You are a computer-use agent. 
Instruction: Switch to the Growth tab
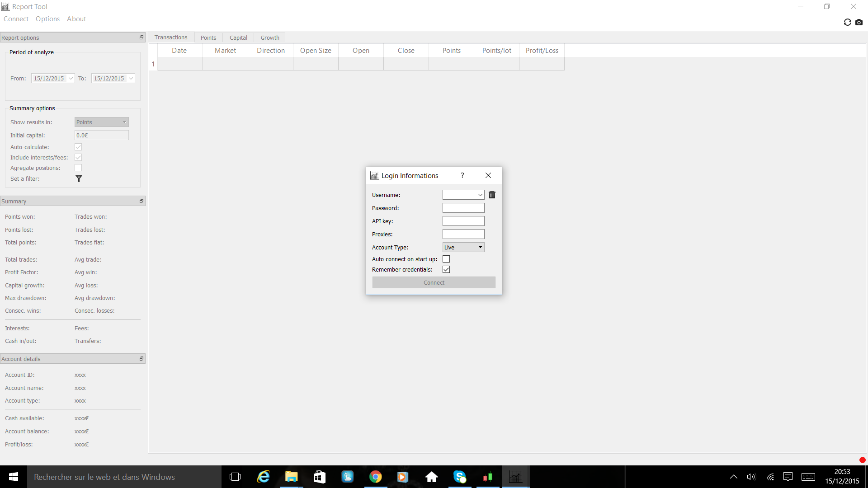[x=270, y=38]
